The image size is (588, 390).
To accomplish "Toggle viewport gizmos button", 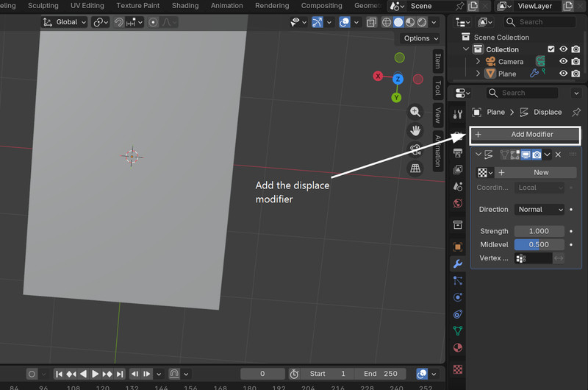I will tap(318, 23).
